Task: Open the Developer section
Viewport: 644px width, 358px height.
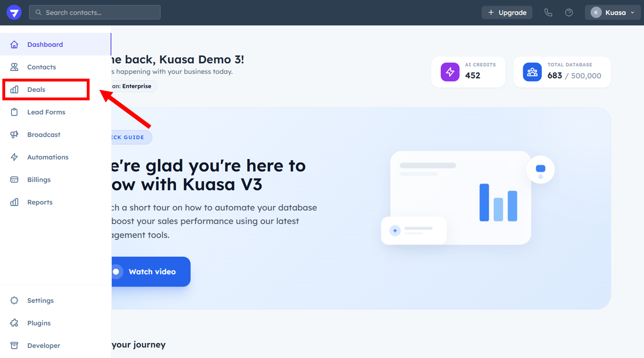Action: 43,346
